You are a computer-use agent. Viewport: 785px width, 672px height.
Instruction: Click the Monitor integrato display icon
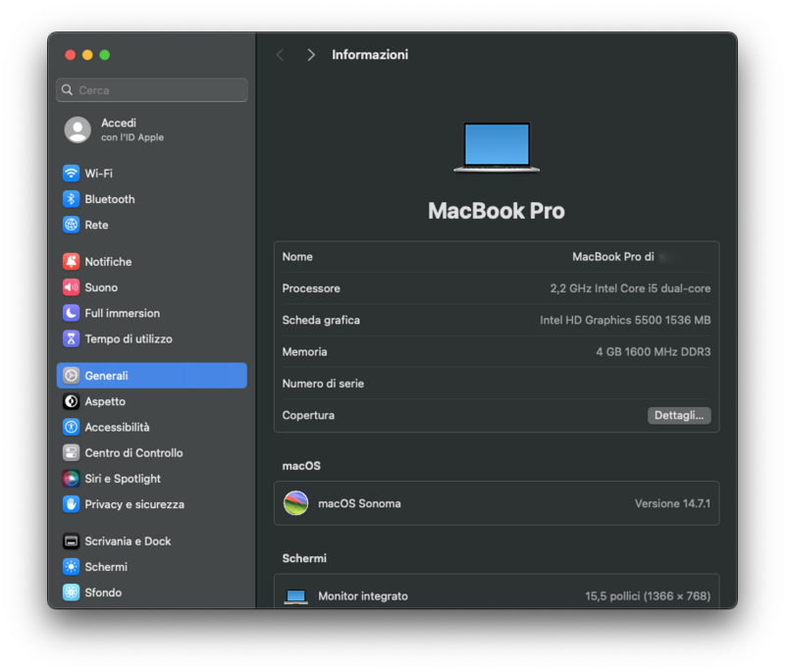296,596
